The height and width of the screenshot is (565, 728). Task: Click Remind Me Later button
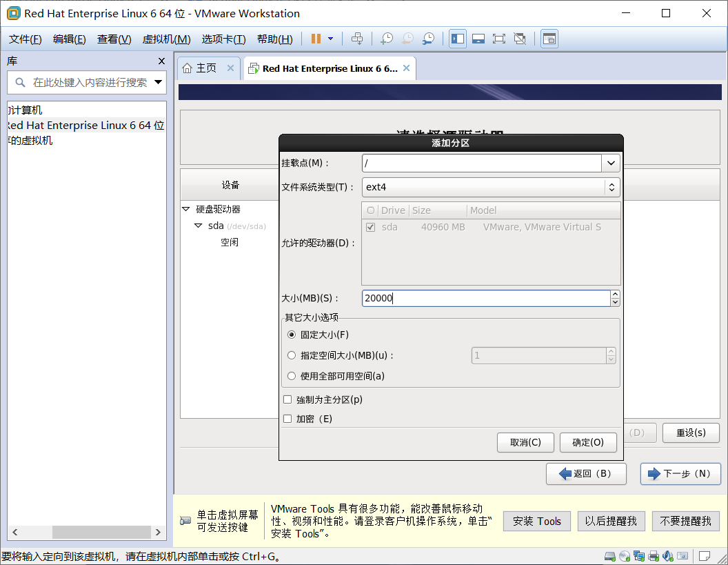(611, 522)
